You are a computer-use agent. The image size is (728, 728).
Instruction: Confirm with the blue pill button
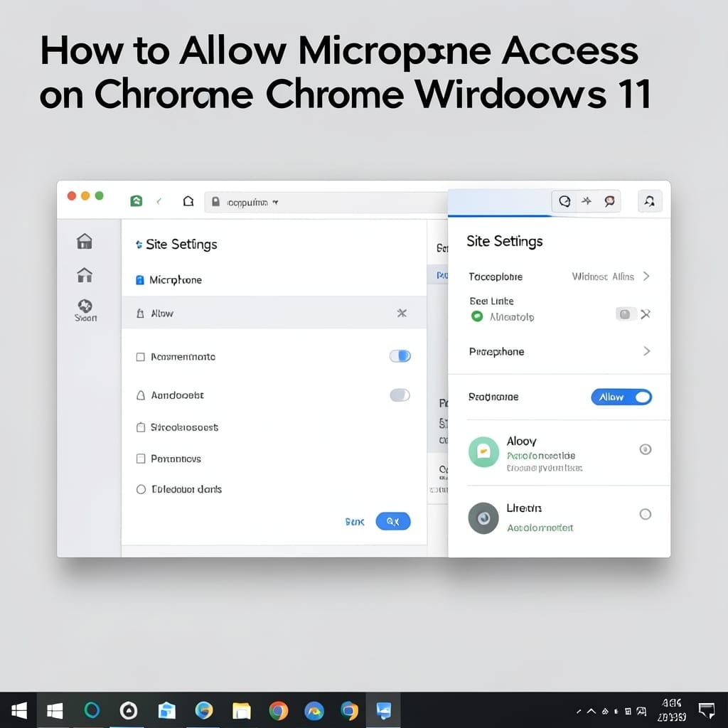pyautogui.click(x=392, y=521)
